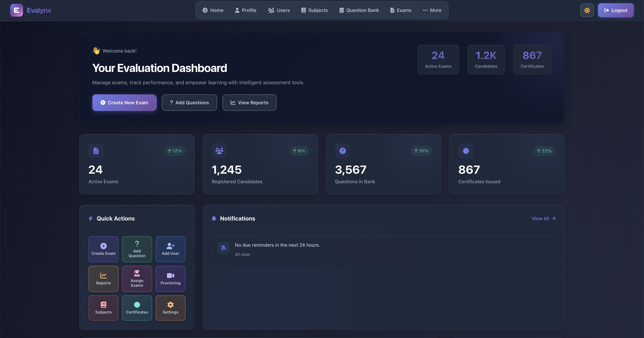Image resolution: width=644 pixels, height=338 pixels.
Task: Go to Question Bank in navigation
Action: pyautogui.click(x=359, y=10)
